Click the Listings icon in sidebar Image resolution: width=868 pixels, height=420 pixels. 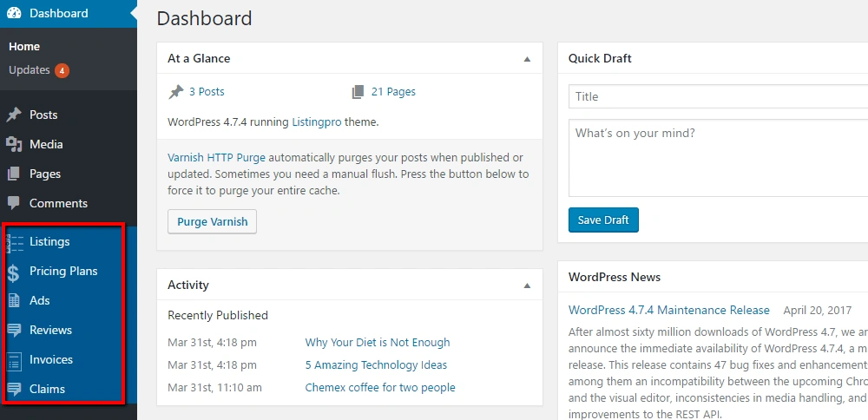(x=16, y=242)
